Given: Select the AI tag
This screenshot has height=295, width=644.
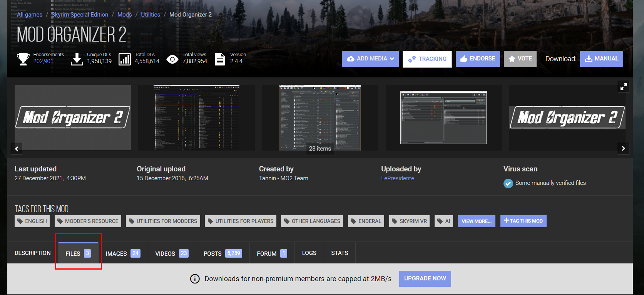Looking at the screenshot, I should click(x=444, y=221).
